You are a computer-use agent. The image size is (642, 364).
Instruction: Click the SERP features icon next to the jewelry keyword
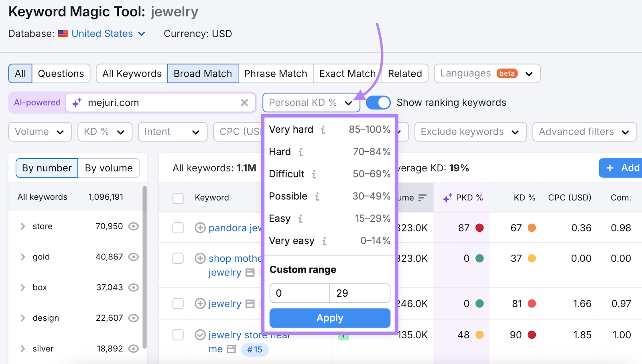click(x=250, y=303)
